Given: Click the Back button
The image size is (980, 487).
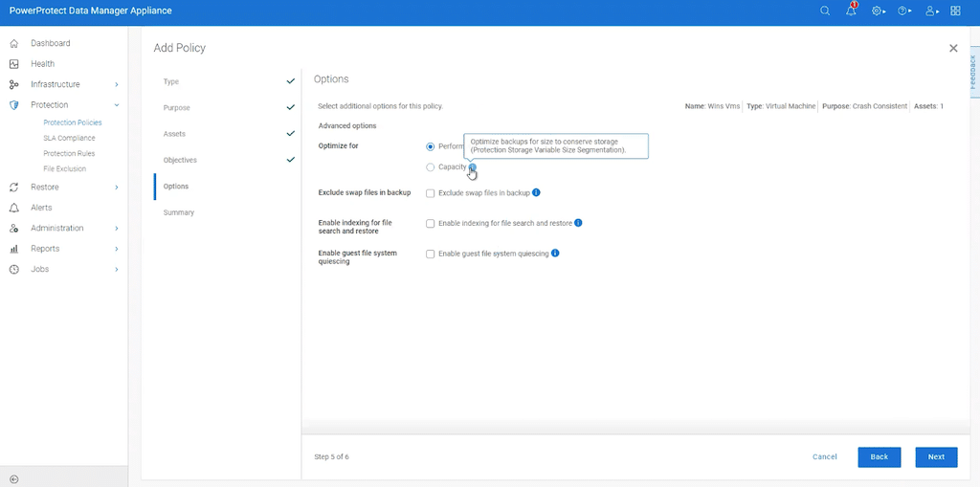Looking at the screenshot, I should 880,457.
